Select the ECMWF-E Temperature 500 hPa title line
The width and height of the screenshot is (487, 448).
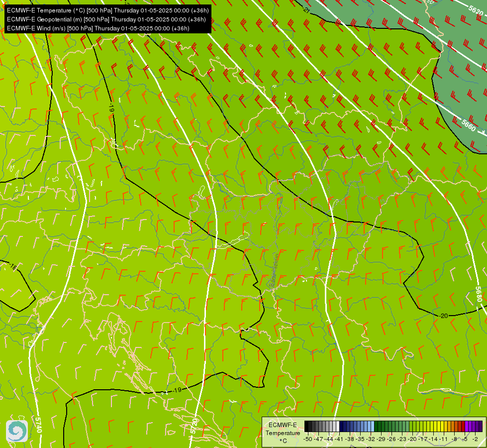coord(108,10)
